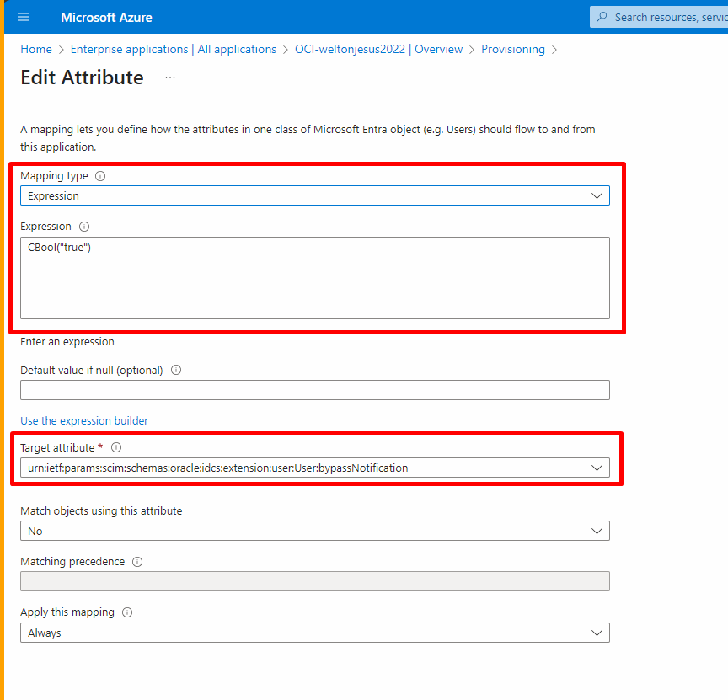Click the ellipsis next to Edit Attribute
The image size is (728, 700).
[170, 77]
